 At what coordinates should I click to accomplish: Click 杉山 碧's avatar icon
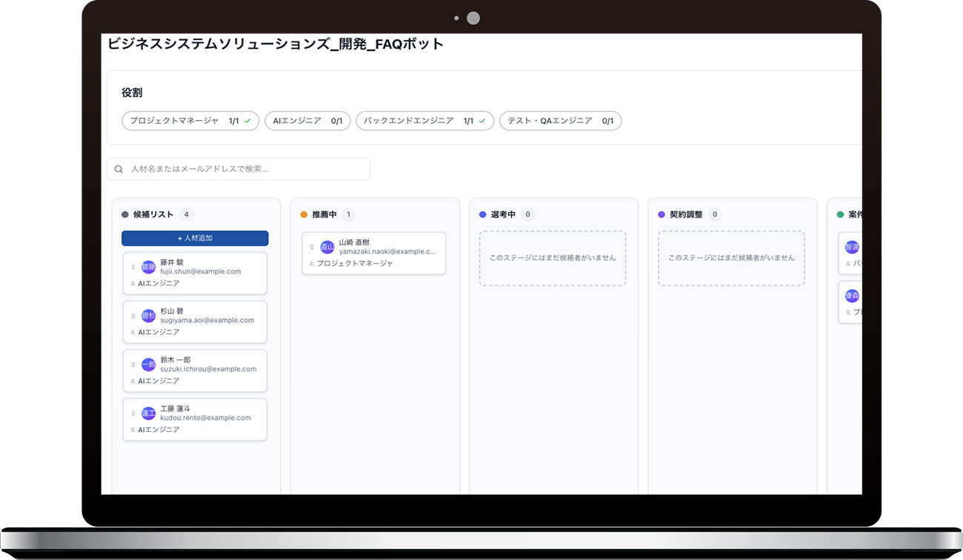[148, 316]
